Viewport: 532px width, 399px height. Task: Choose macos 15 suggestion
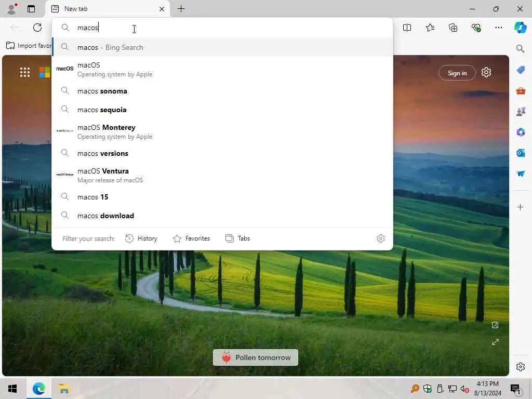pos(222,197)
